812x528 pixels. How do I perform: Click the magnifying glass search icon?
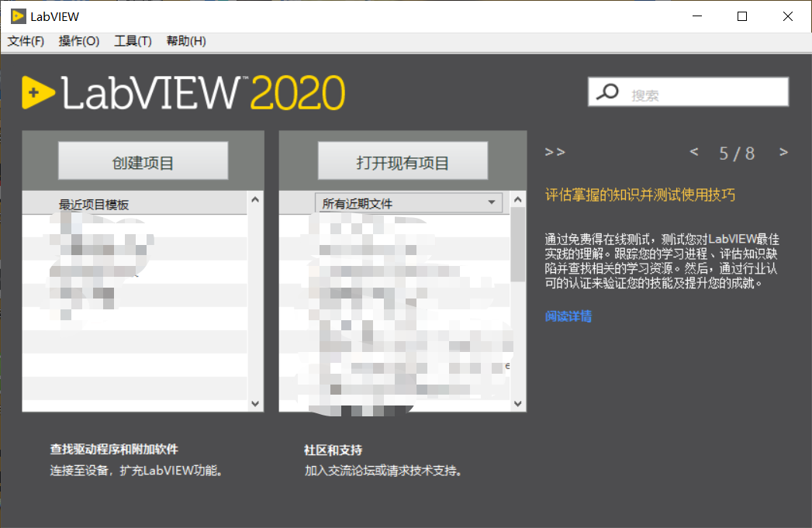[x=607, y=92]
